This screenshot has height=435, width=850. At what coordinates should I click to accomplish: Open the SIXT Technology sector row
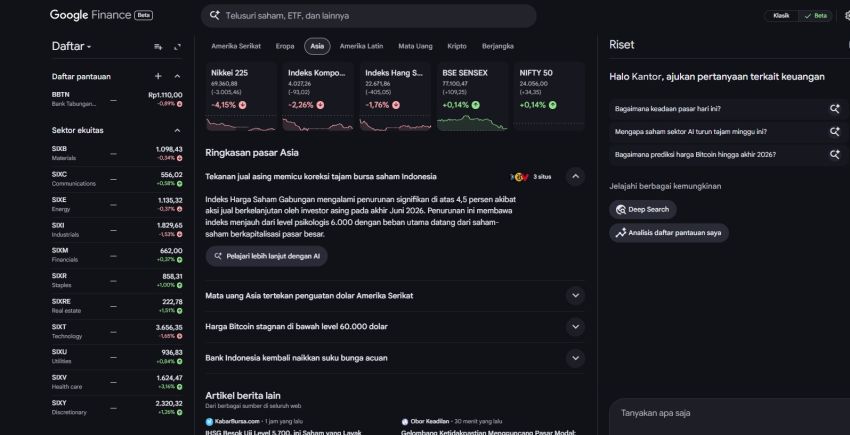click(117, 331)
